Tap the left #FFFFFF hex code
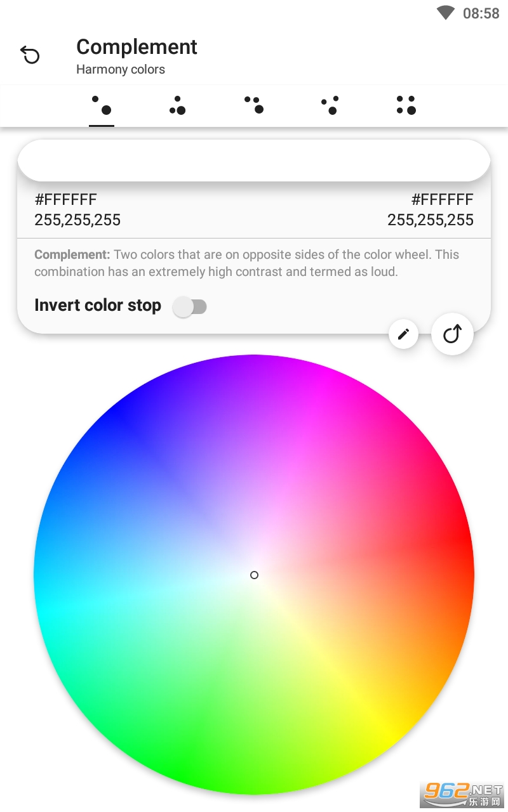The height and width of the screenshot is (812, 508). pyautogui.click(x=66, y=200)
